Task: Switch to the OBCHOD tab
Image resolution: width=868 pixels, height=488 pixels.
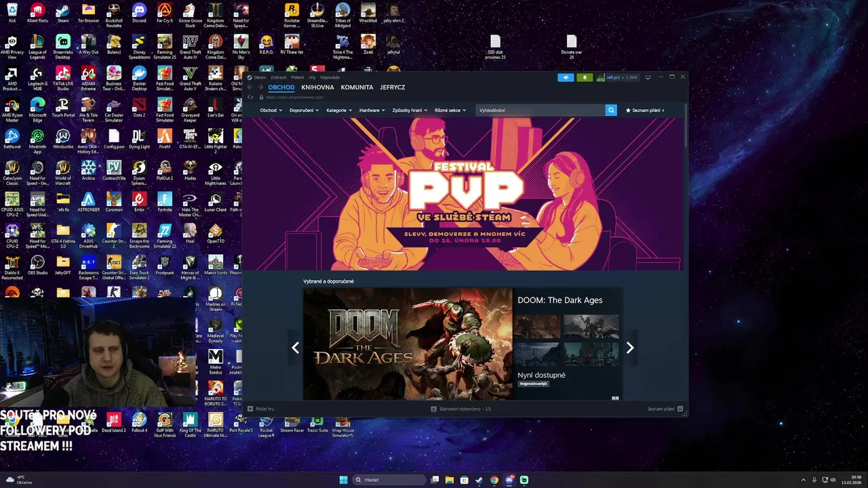Action: click(281, 87)
